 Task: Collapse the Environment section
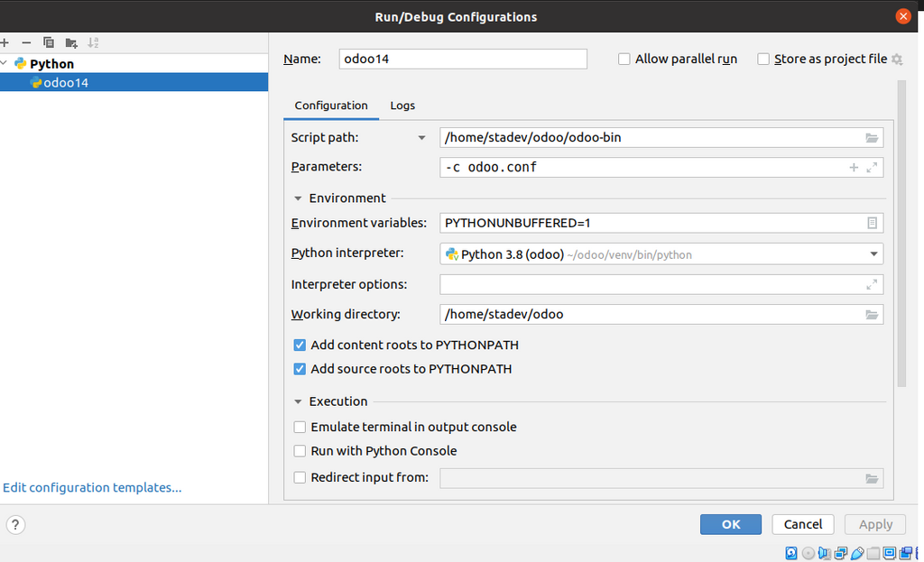tap(298, 198)
